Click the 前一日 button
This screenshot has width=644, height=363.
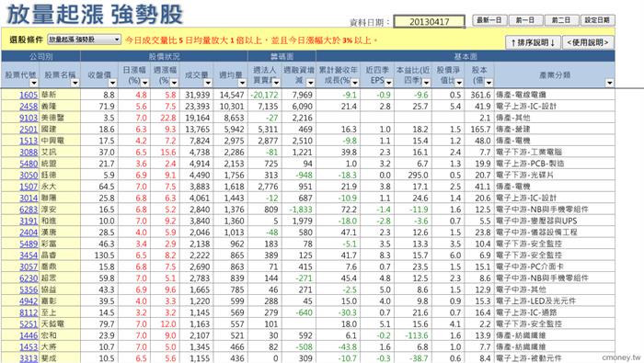coord(525,20)
